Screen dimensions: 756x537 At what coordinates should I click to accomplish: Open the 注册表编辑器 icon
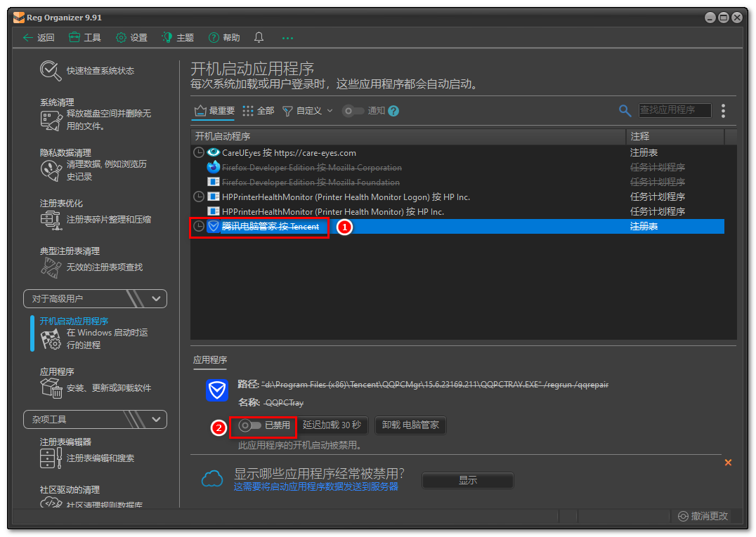pyautogui.click(x=51, y=458)
